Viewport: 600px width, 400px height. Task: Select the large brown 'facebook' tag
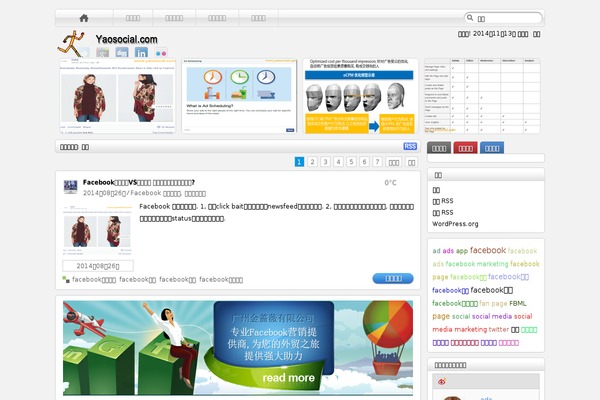click(488, 250)
